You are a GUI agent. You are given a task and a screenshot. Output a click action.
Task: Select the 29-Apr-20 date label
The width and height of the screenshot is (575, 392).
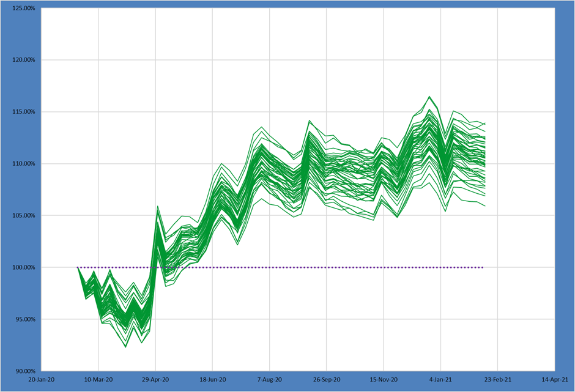[155, 380]
